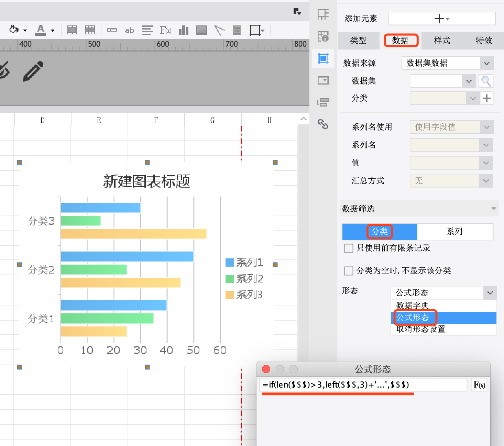Viewport: 504px width, 446px height.
Task: Click the 添加元素 plus dropdown button
Action: point(442,19)
